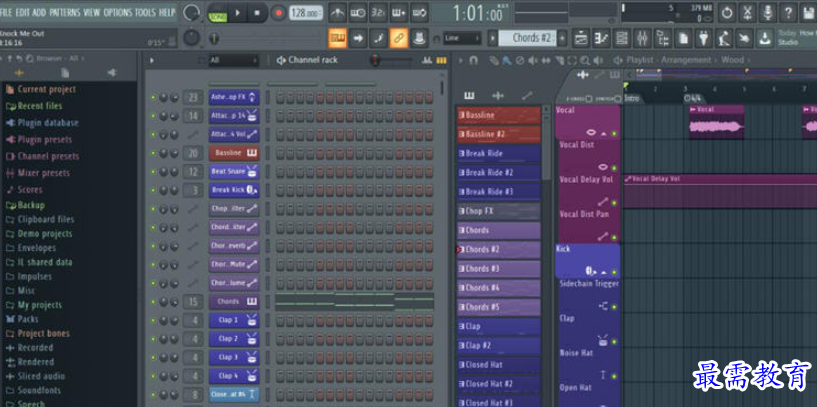
Task: Mute the Chords channel via green LED
Action: coord(153,302)
